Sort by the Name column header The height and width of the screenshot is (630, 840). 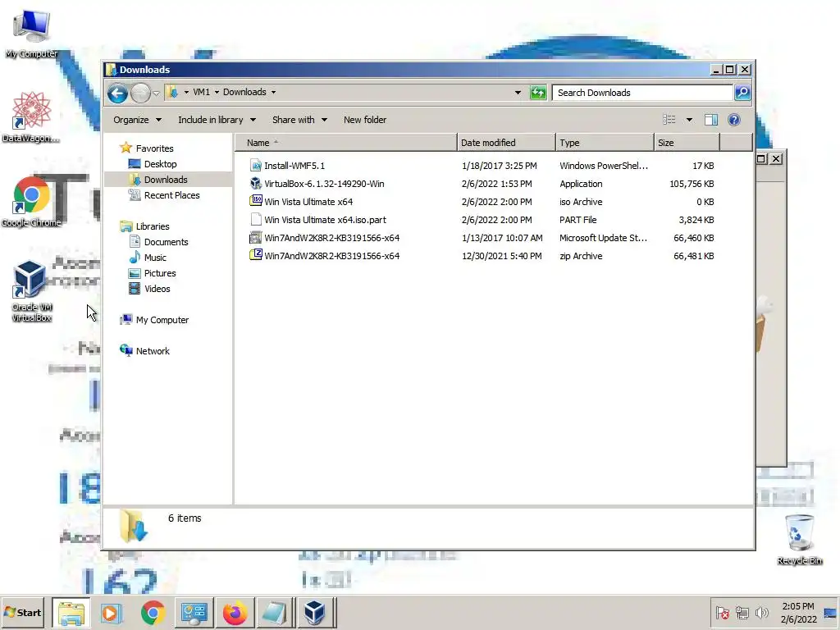click(x=346, y=143)
